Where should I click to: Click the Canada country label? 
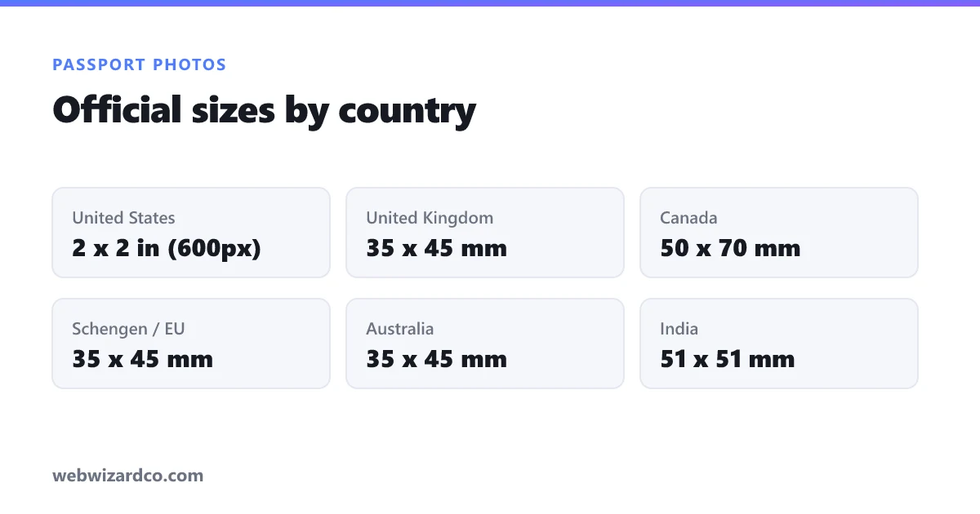click(x=688, y=218)
